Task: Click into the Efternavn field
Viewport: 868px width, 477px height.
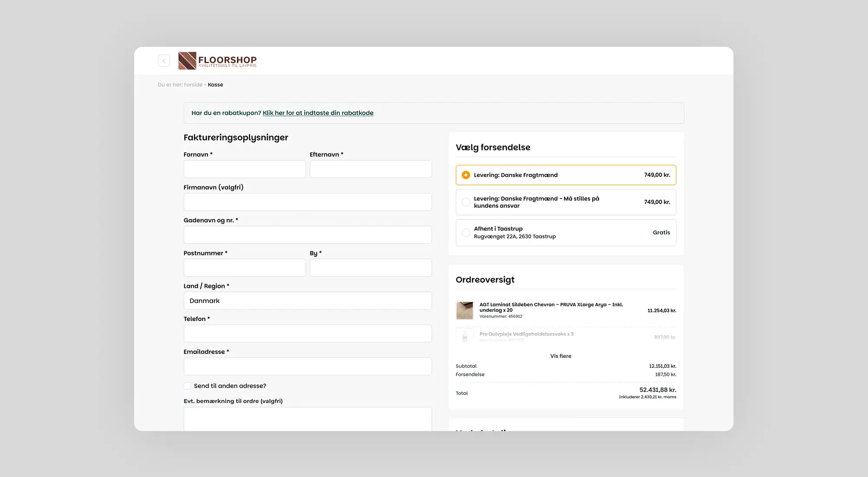Action: tap(371, 169)
